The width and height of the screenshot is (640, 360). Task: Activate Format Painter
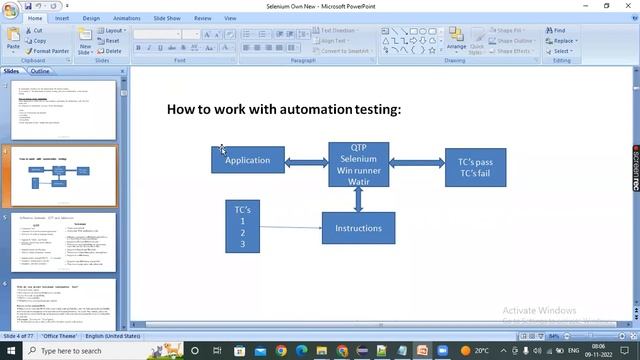(47, 51)
